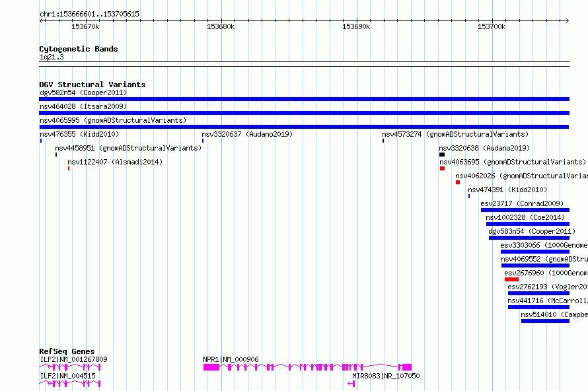Open NPR1|NM_000906 gene label
This screenshot has width=588, height=391.
[231, 359]
